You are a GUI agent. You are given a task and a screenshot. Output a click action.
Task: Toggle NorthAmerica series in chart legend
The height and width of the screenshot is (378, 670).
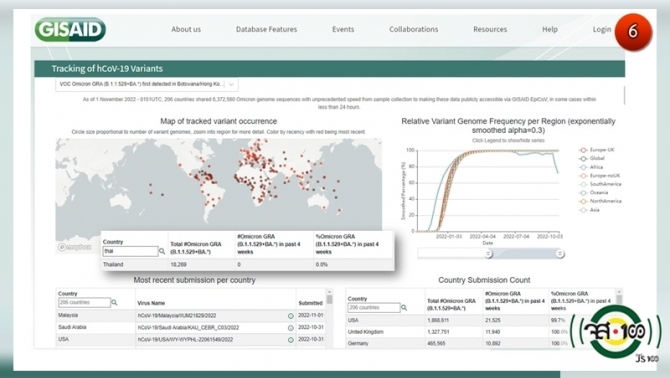click(600, 201)
